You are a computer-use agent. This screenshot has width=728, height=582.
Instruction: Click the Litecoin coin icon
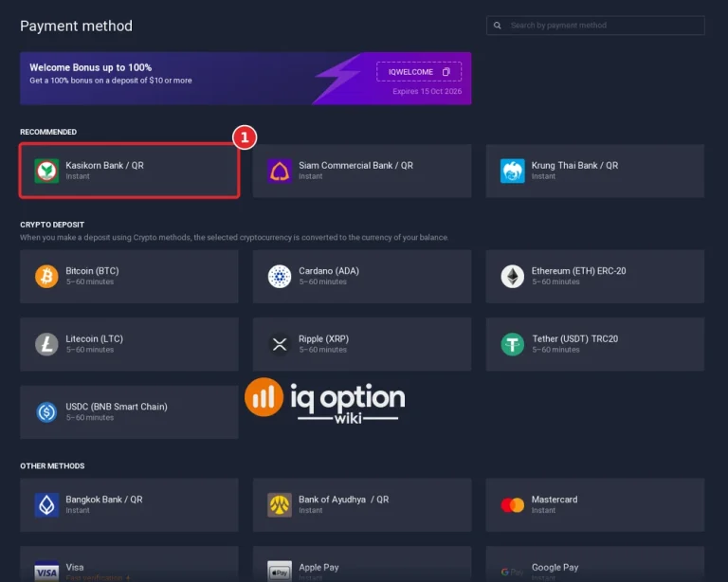point(46,344)
